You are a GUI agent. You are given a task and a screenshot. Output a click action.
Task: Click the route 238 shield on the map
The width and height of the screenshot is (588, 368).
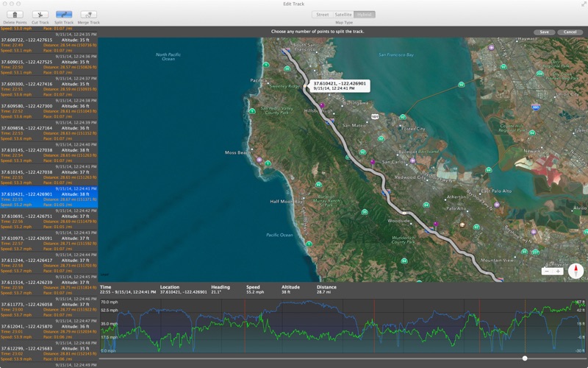[539, 74]
